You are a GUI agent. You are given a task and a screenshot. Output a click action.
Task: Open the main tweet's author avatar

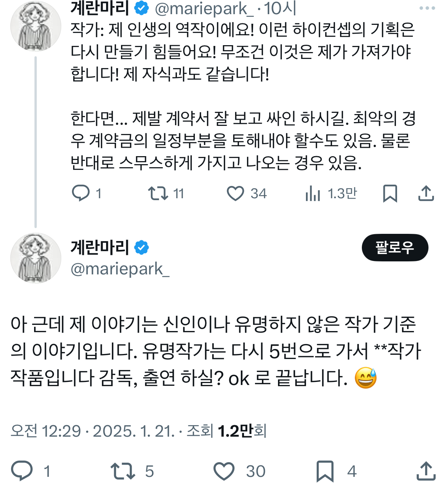(x=36, y=258)
